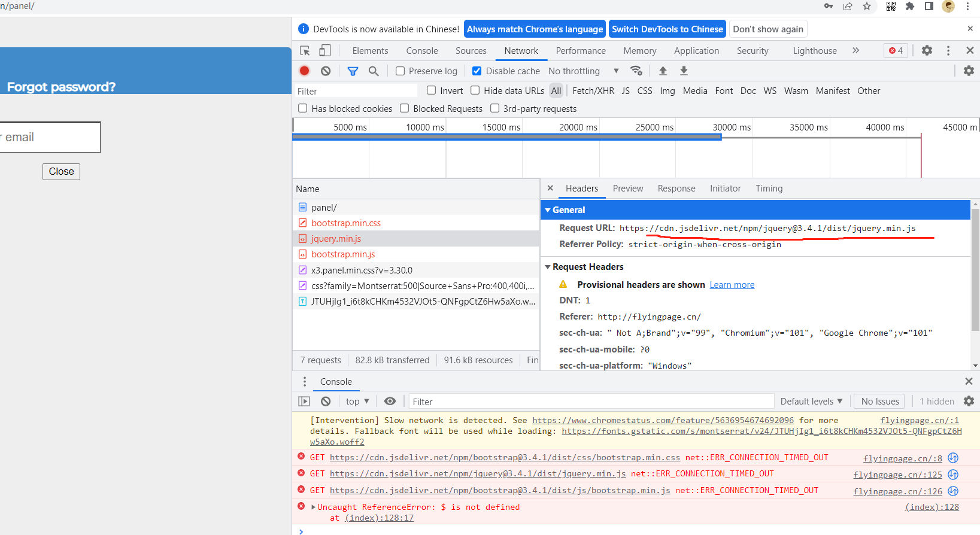Switch to the Performance tab
Image resolution: width=980 pixels, height=535 pixels.
click(581, 51)
